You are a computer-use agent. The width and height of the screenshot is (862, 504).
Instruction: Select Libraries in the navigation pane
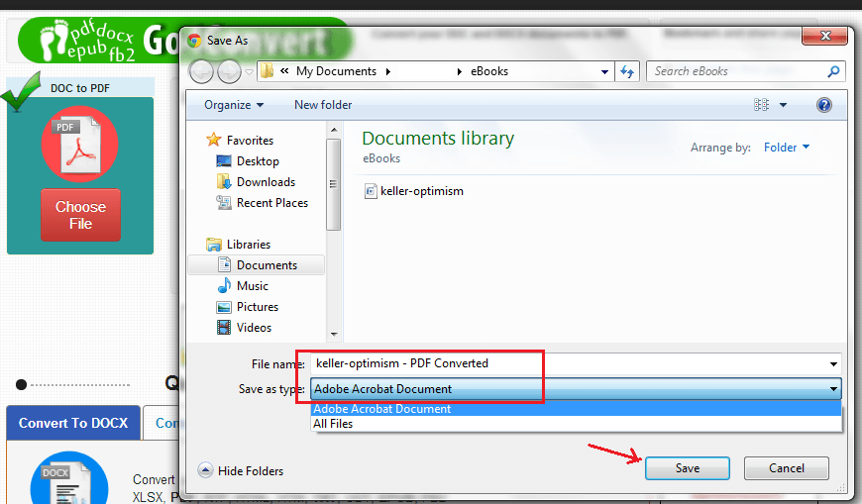(249, 244)
